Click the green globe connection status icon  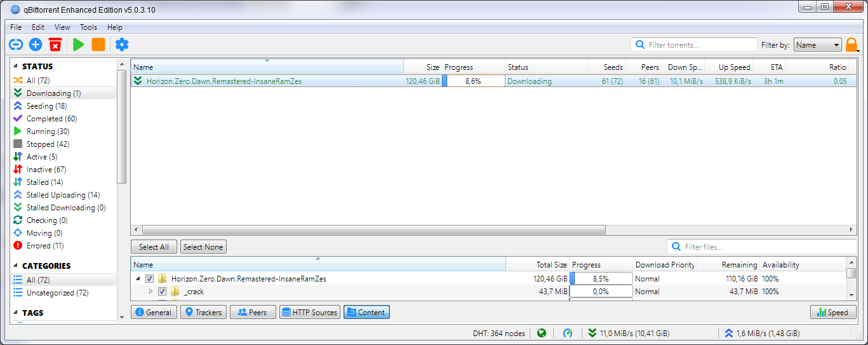point(542,332)
